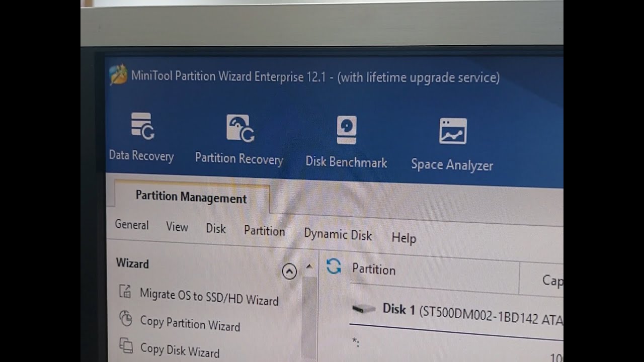Click the window title text

click(x=315, y=77)
